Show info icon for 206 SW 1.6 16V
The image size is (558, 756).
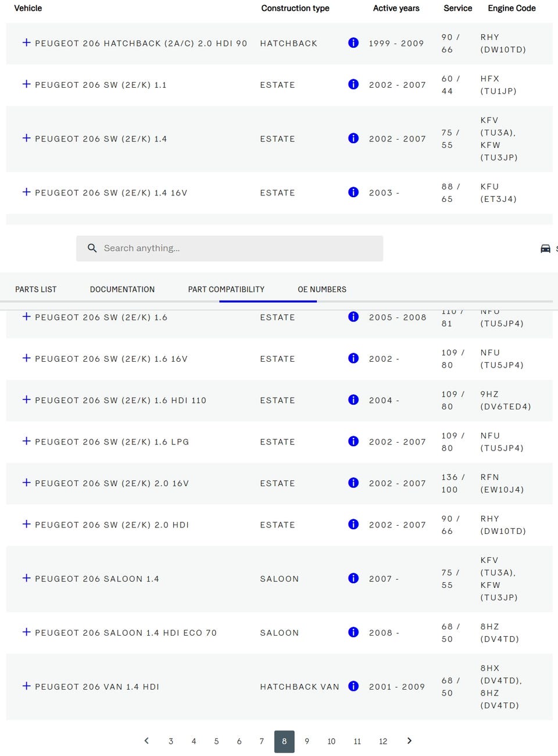click(353, 358)
